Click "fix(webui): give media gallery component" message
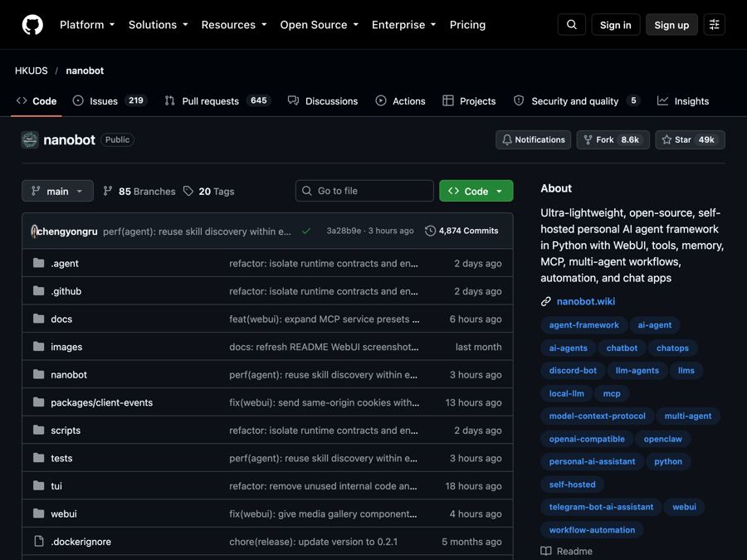This screenshot has height=560, width=747. (x=323, y=514)
